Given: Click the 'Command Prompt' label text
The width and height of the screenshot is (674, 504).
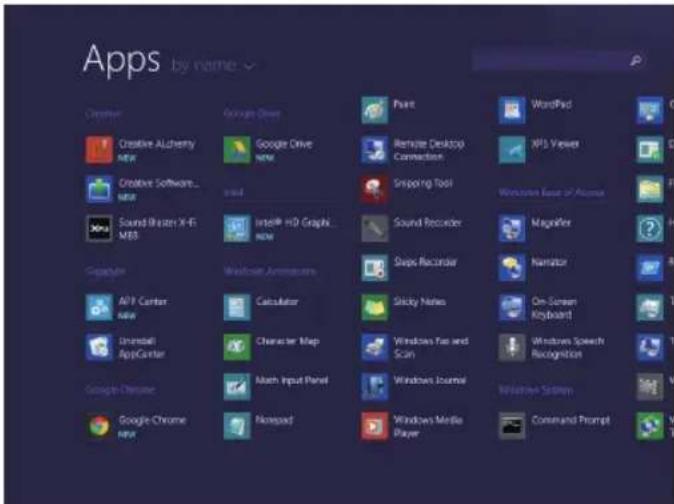Looking at the screenshot, I should 570,420.
